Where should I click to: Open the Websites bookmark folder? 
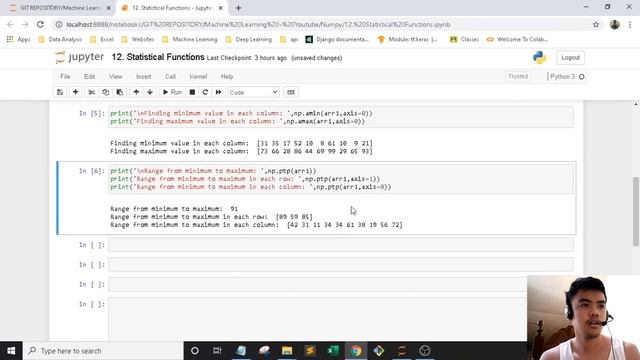click(x=138, y=39)
